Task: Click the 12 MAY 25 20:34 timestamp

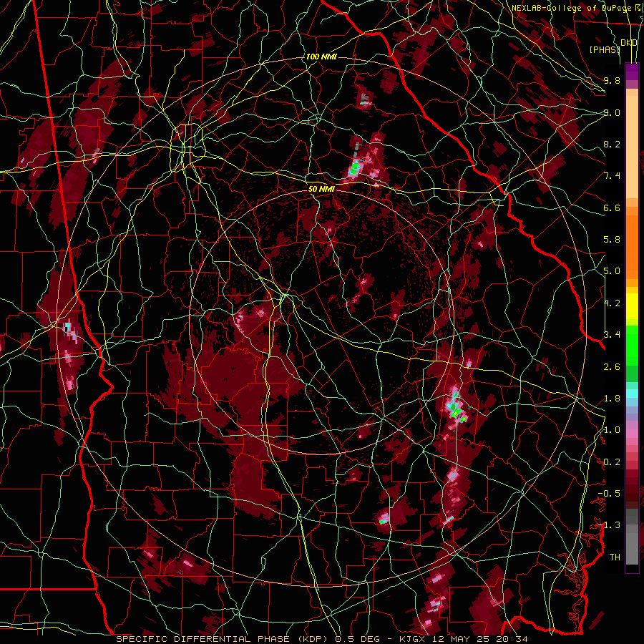Action: point(481,639)
